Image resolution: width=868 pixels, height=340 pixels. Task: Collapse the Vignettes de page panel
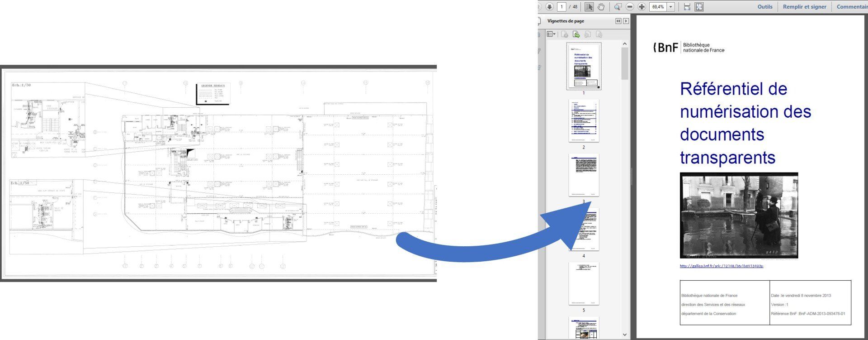pos(618,21)
